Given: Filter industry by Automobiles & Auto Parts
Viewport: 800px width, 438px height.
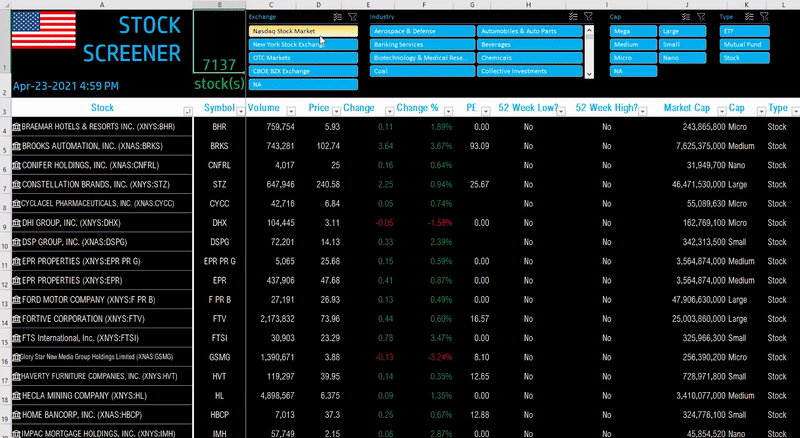Looking at the screenshot, I should 530,31.
